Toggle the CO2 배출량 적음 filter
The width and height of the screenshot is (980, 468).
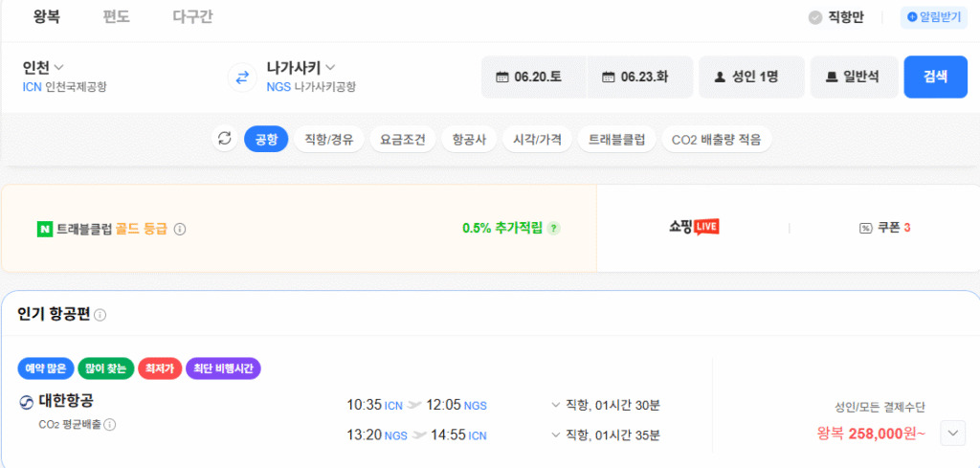click(x=716, y=139)
